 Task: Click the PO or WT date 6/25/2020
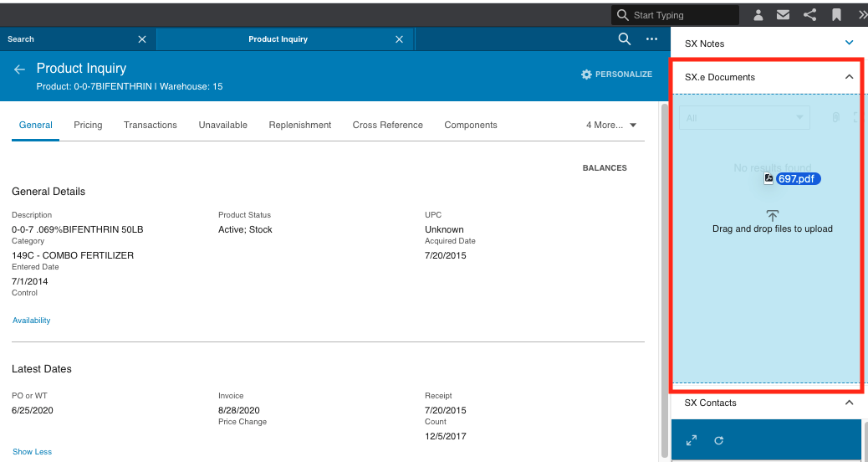coord(32,410)
